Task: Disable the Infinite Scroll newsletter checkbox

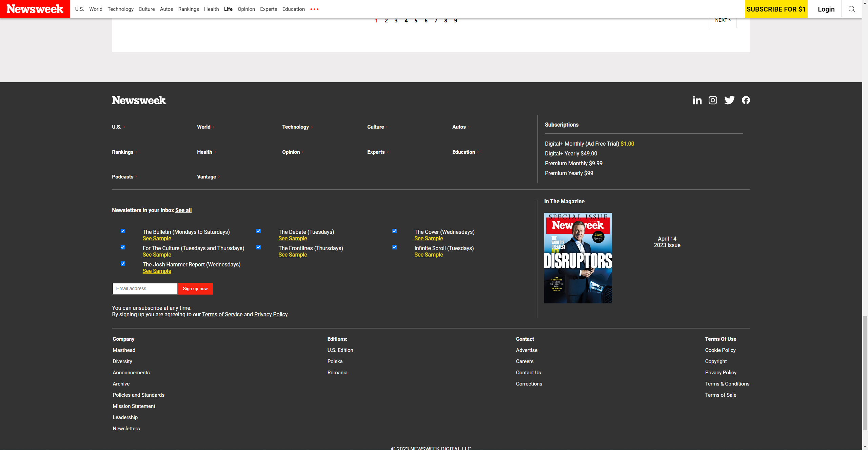Action: point(394,247)
